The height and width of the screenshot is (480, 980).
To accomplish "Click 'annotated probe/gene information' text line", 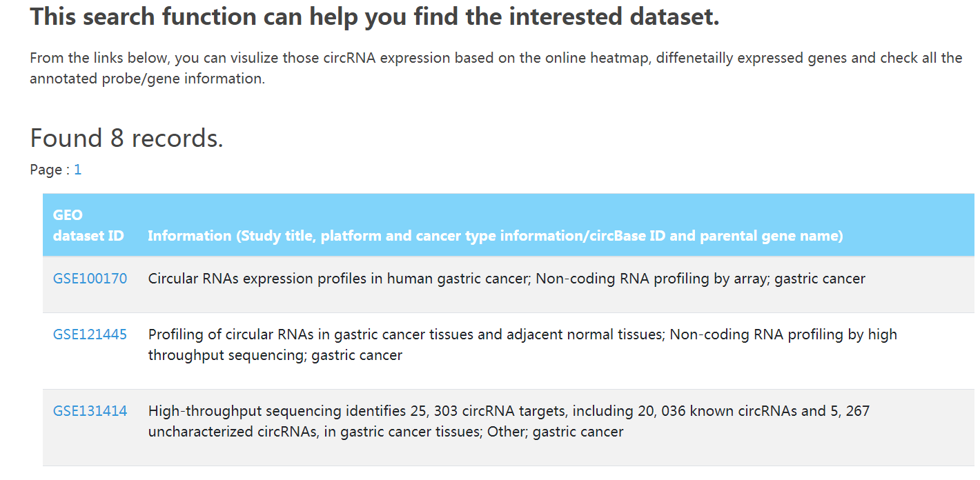I will [147, 79].
